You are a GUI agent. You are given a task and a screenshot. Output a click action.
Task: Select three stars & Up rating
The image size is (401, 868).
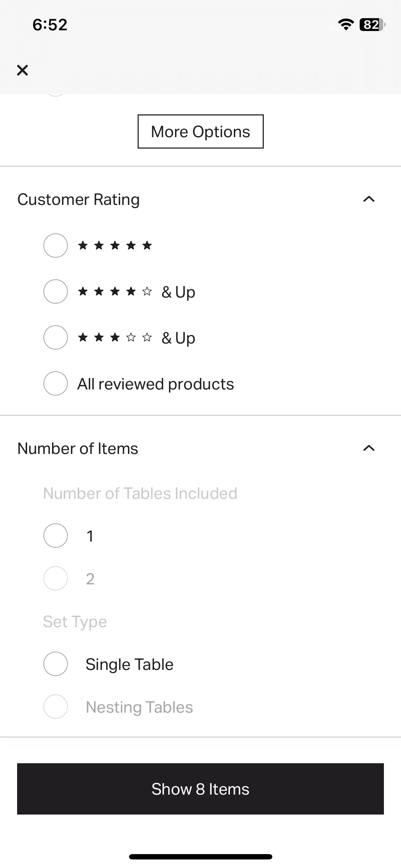tap(56, 337)
